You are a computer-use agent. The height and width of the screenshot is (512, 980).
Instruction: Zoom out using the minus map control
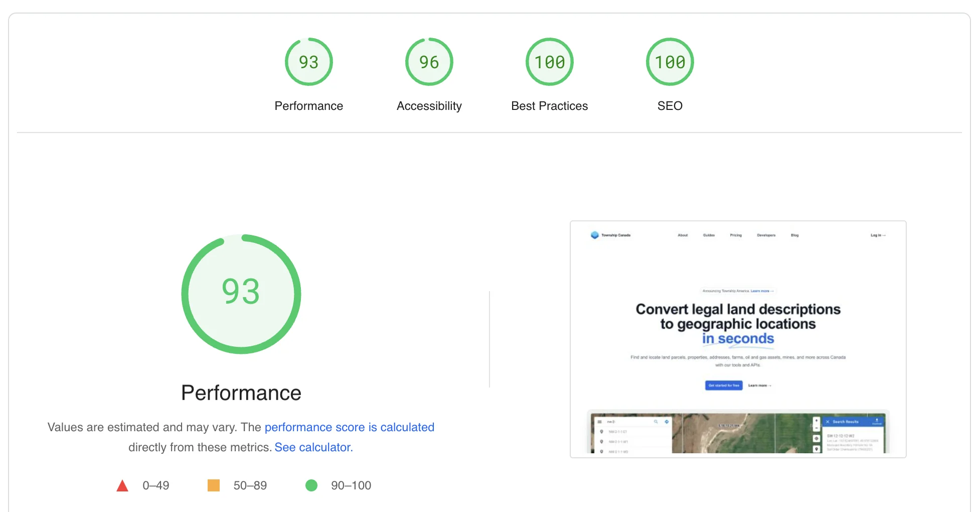click(x=816, y=429)
